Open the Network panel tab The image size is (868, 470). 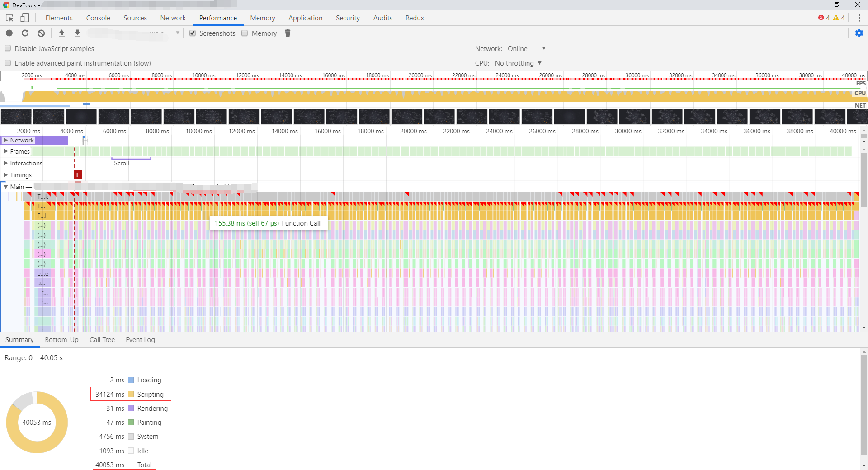[x=173, y=18]
